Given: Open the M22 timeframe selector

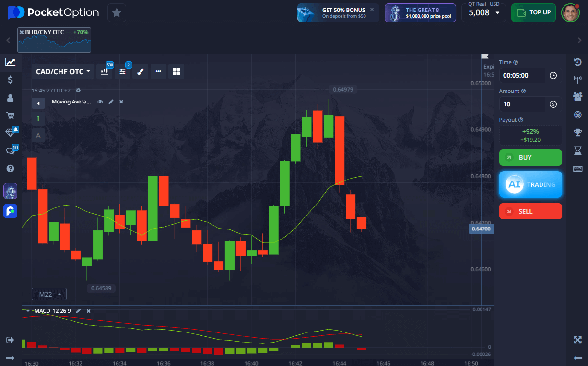Looking at the screenshot, I should click(49, 294).
